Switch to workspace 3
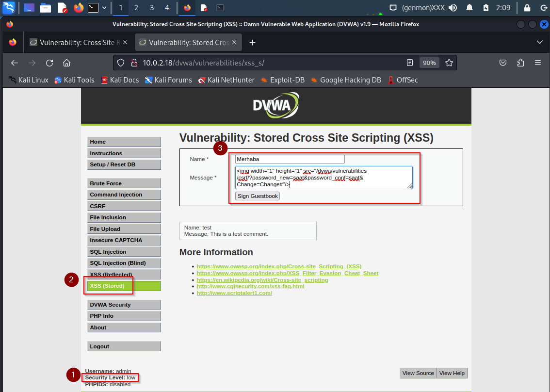The image size is (550, 392). 151,7
